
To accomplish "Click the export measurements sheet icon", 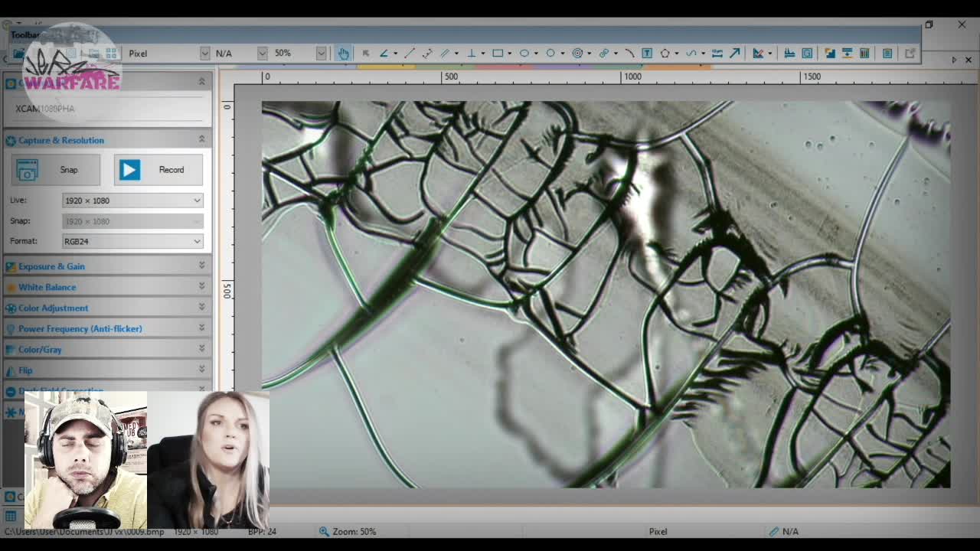I will [x=887, y=53].
